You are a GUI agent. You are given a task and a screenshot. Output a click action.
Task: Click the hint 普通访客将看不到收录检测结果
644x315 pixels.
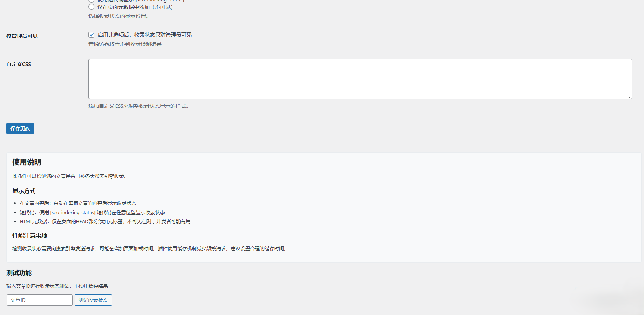click(125, 44)
